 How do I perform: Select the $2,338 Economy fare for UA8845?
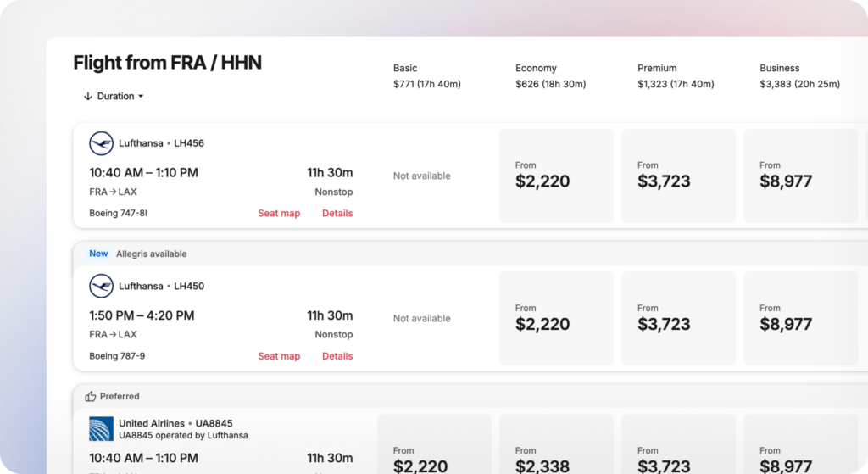(x=556, y=444)
